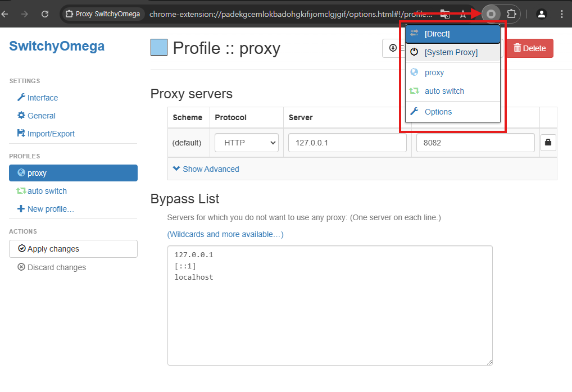This screenshot has height=392, width=572.
Task: Create a New profile
Action: click(46, 209)
